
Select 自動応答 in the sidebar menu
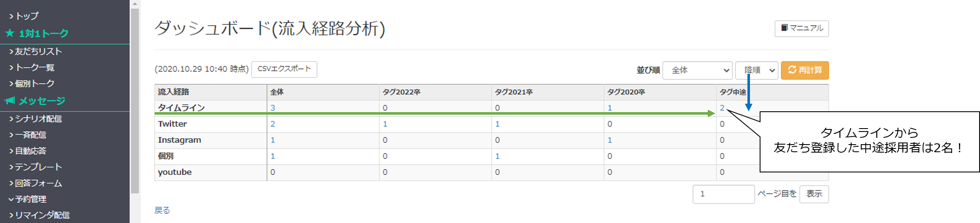pyautogui.click(x=28, y=151)
